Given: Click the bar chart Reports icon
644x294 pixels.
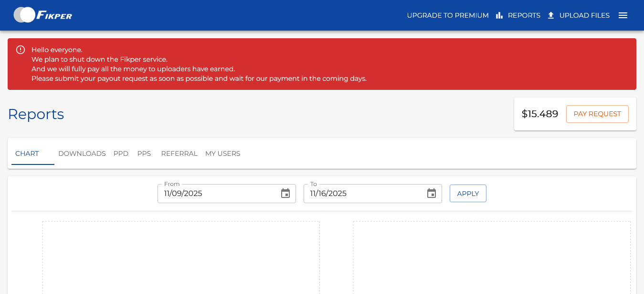Looking at the screenshot, I should tap(499, 15).
